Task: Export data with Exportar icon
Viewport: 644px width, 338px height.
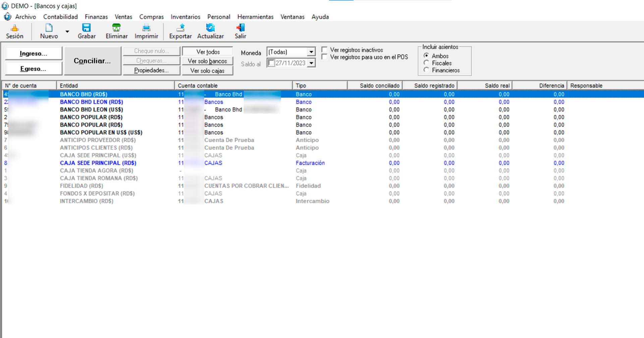Action: (180, 28)
